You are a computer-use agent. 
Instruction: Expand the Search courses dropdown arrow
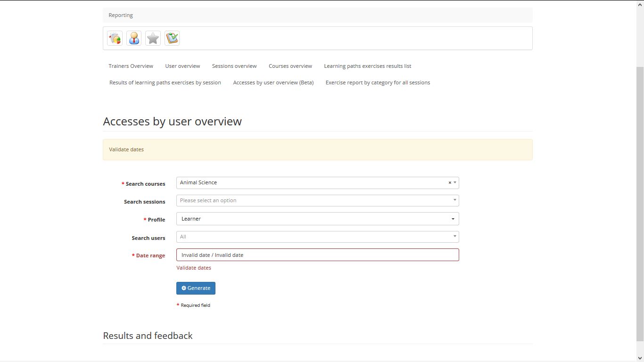[455, 182]
